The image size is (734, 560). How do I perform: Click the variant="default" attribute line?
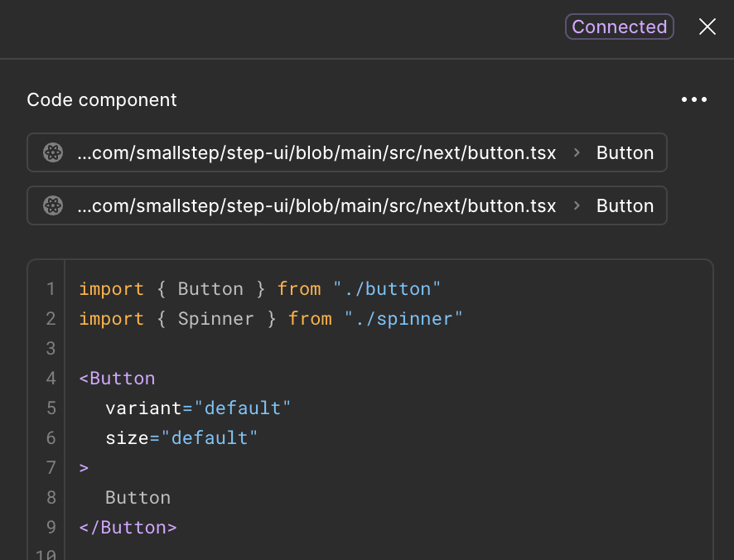[x=198, y=408]
